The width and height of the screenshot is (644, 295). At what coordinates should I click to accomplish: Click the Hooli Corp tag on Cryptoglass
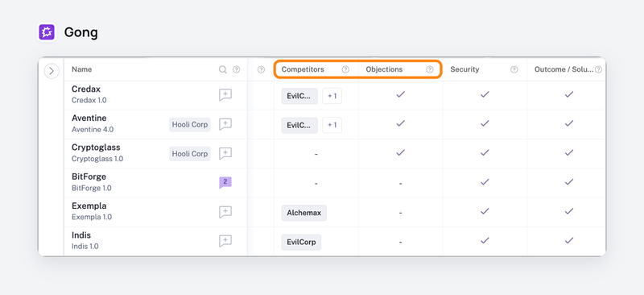point(190,154)
